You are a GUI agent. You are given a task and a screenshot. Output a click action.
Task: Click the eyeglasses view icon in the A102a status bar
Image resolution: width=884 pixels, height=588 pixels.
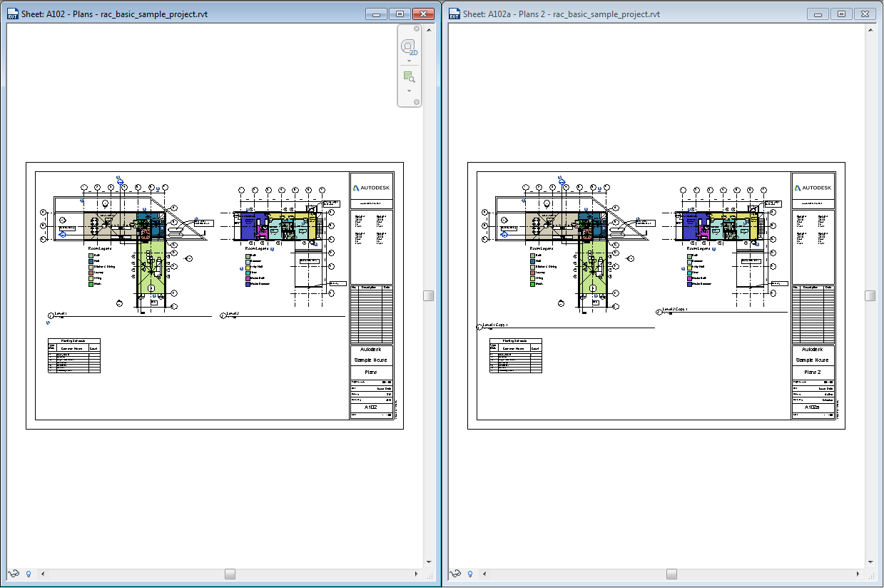(454, 574)
